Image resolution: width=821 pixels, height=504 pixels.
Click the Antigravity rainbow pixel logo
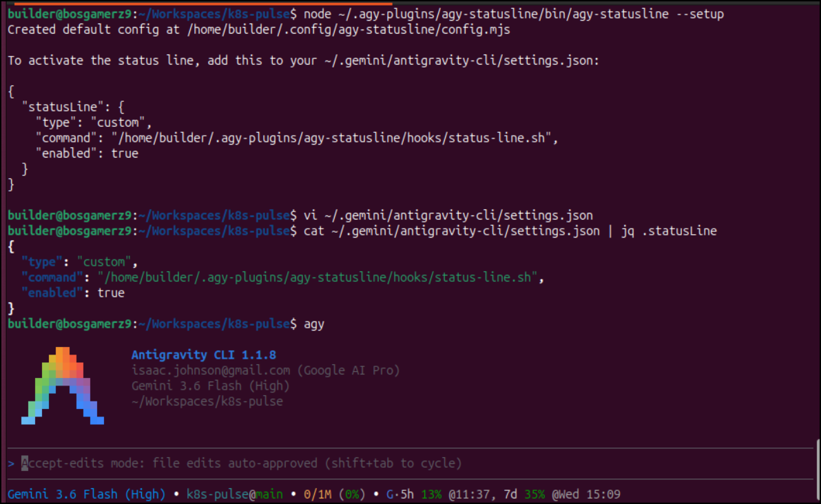(x=62, y=386)
